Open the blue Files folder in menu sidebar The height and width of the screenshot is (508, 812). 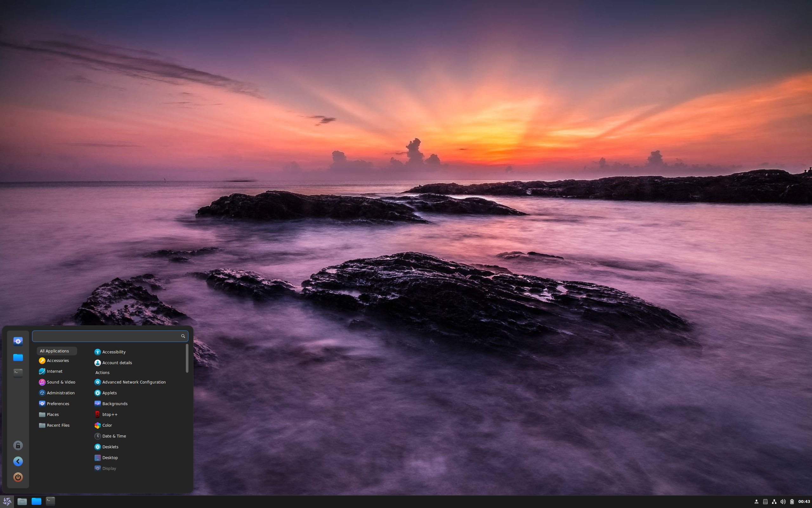(x=18, y=357)
